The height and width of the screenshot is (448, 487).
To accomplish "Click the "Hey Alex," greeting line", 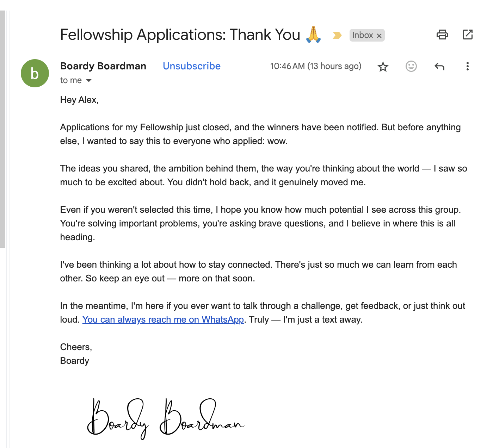I will (79, 100).
